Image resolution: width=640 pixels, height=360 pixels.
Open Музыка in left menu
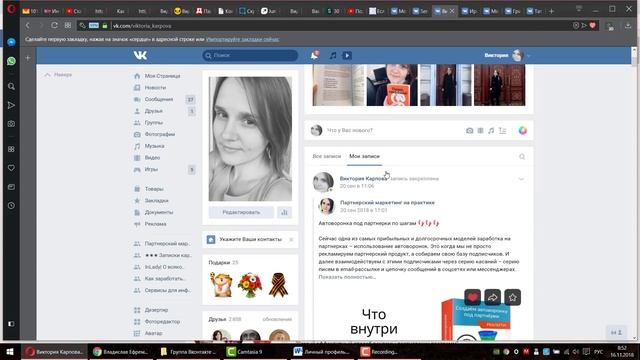(x=154, y=146)
